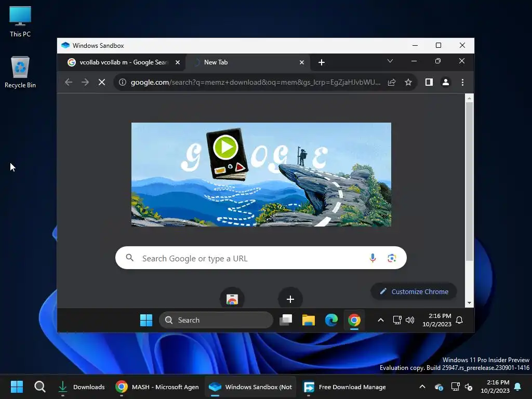This screenshot has height=399, width=532.
Task: Click the Windows Sandbox title bar icon
Action: pos(65,46)
